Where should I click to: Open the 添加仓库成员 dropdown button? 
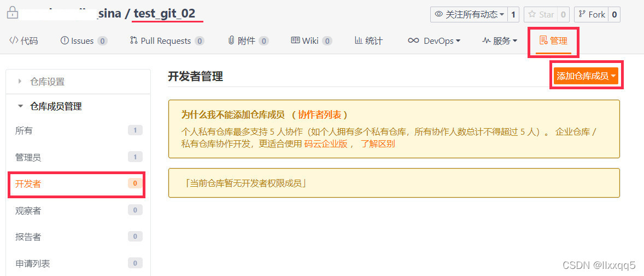586,76
